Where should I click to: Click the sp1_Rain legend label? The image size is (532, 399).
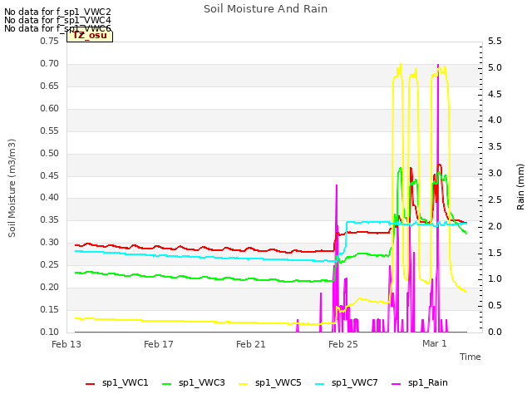coord(428,382)
